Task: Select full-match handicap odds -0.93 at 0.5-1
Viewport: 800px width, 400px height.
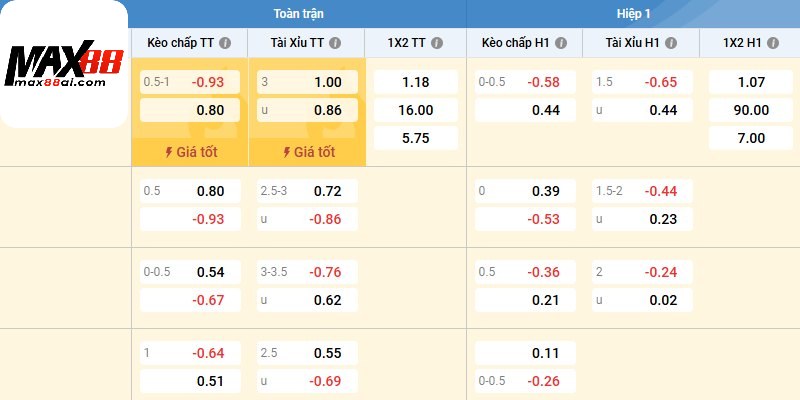Action: pyautogui.click(x=190, y=82)
